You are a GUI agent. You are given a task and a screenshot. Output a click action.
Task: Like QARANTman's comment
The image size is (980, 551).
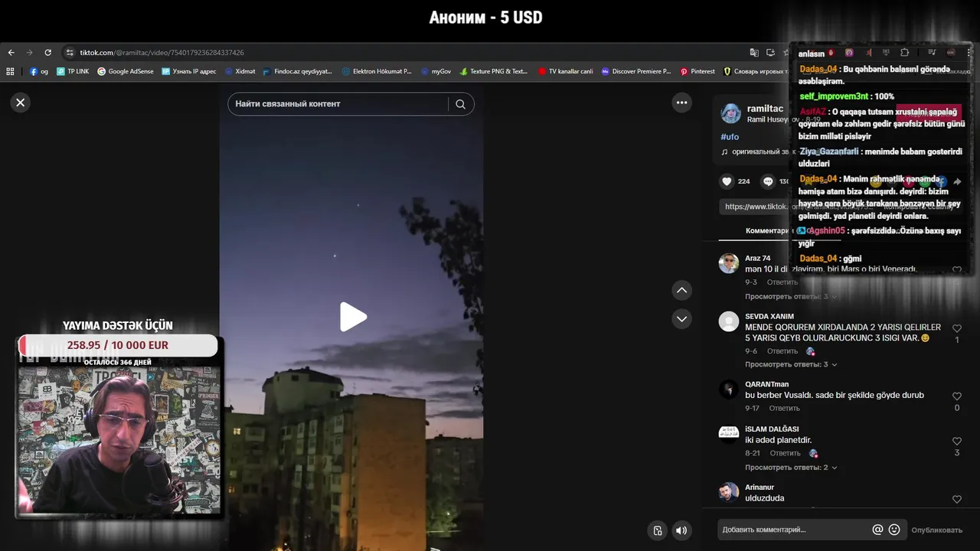click(956, 396)
